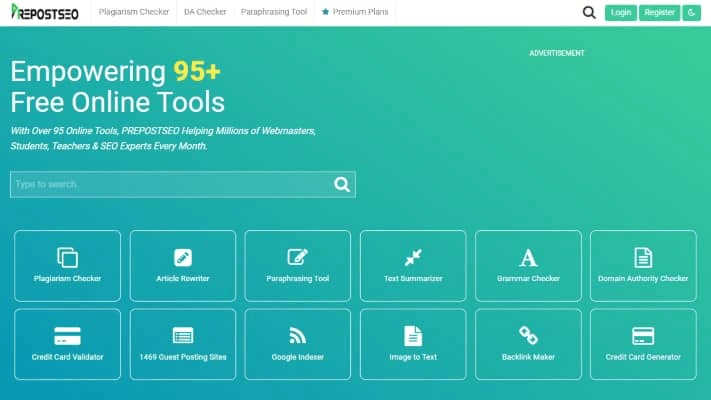The width and height of the screenshot is (711, 400).
Task: Click the Credit Card Validator card icon
Action: [68, 336]
